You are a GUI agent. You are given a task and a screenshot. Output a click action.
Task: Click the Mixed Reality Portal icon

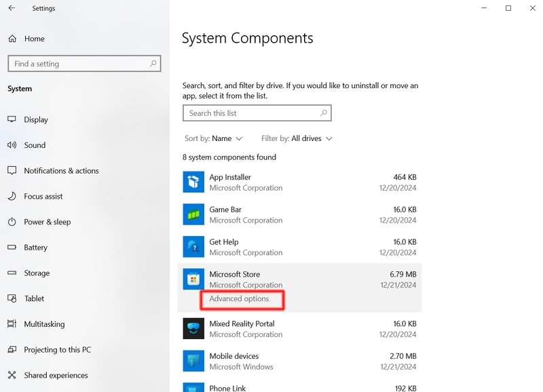point(193,329)
